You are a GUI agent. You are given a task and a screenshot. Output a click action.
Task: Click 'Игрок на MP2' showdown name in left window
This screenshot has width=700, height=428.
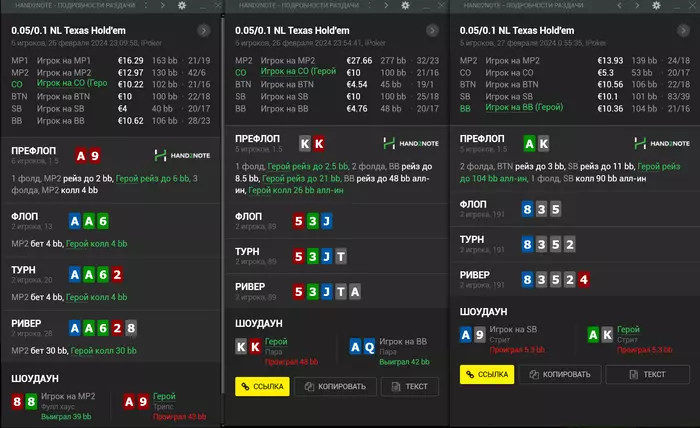(68, 396)
